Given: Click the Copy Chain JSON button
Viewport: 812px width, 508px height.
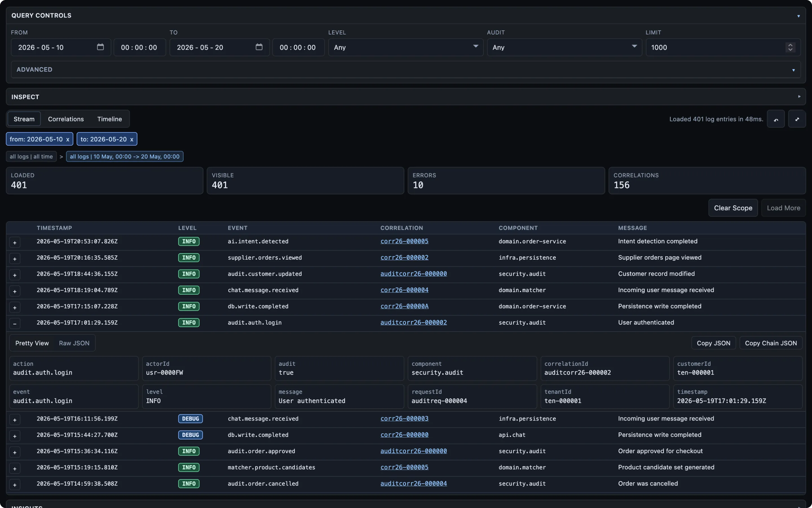Looking at the screenshot, I should pyautogui.click(x=771, y=343).
